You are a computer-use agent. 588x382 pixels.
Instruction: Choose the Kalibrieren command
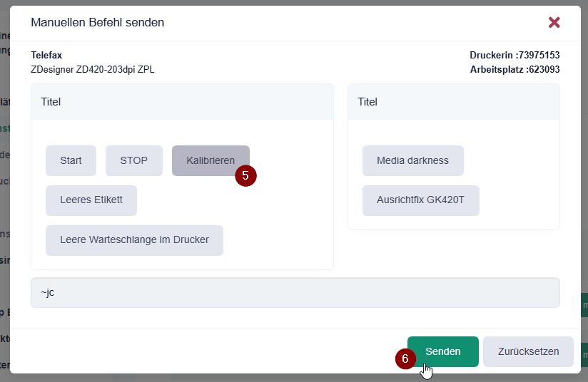[x=211, y=160]
